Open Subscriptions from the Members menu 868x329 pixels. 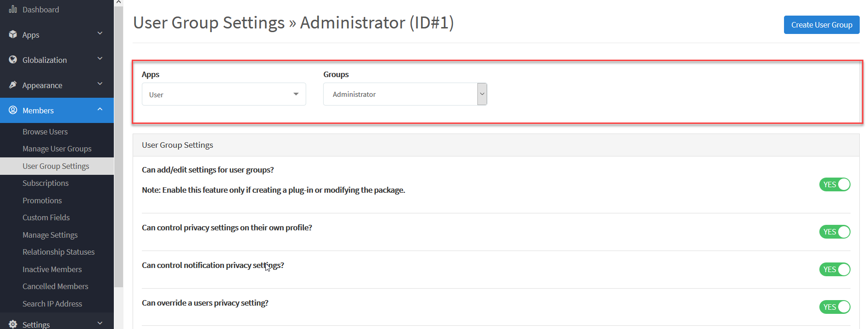click(x=45, y=183)
